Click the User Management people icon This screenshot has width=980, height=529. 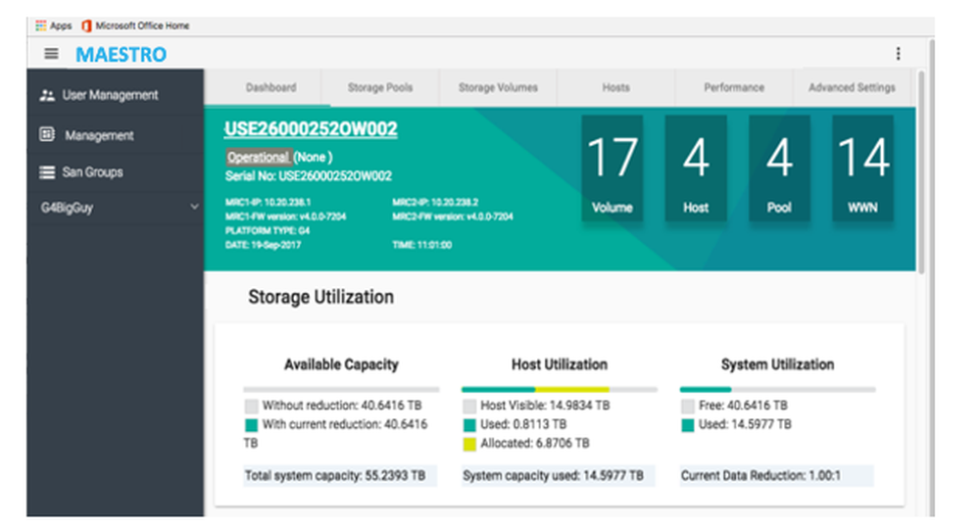click(47, 95)
